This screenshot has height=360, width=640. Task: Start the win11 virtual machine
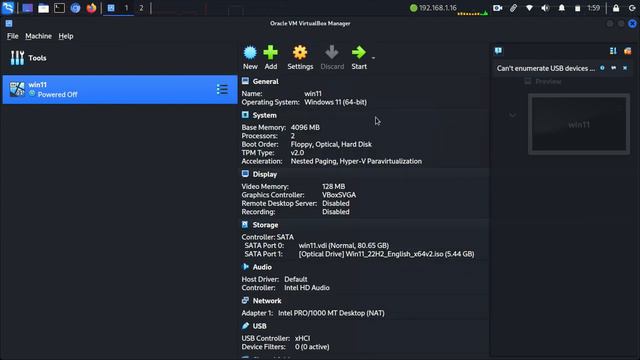coord(359,58)
